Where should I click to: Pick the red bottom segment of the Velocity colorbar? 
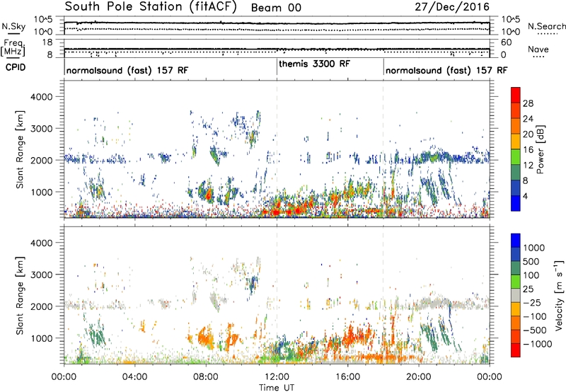(516, 350)
